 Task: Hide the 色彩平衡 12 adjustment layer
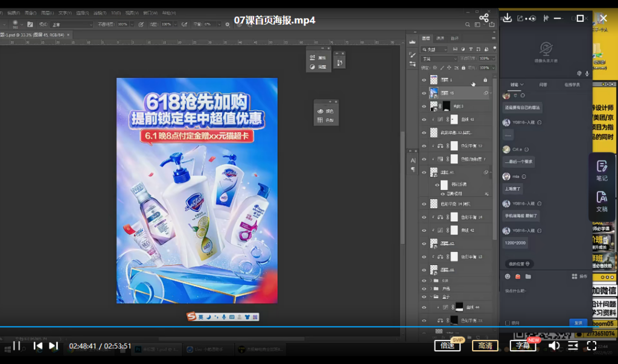pyautogui.click(x=424, y=146)
